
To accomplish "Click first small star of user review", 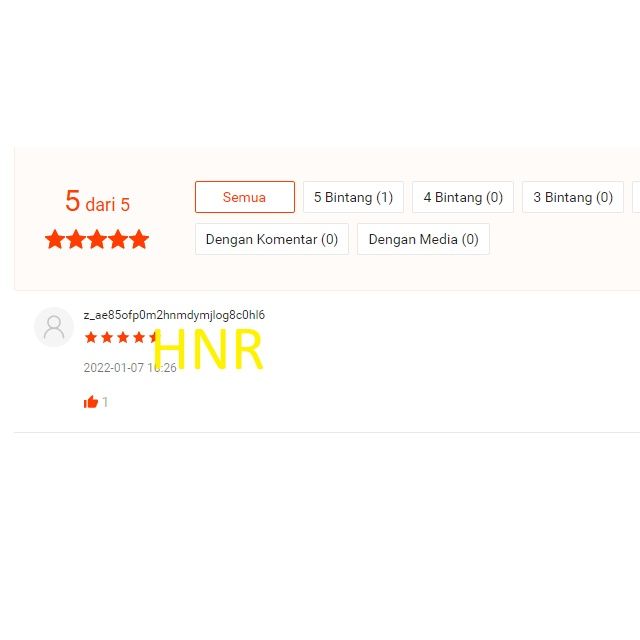I will tap(91, 338).
